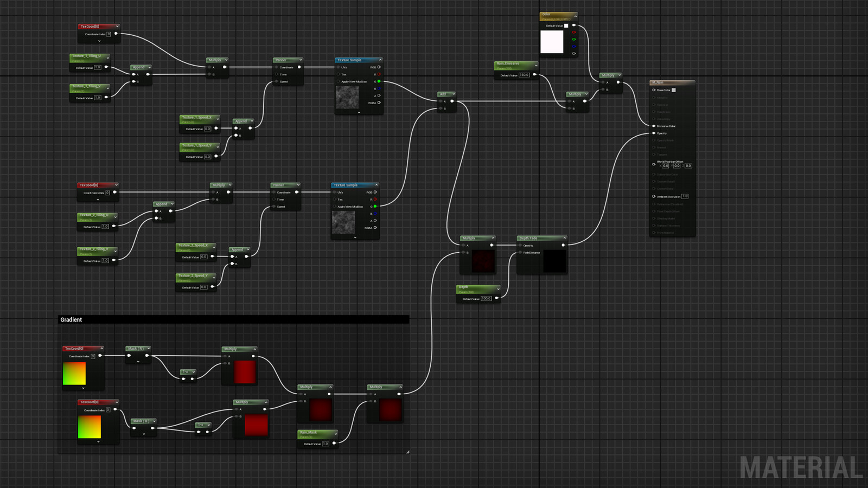Screen dimensions: 868x488
Task: Expand the Rain_Emissive node chevron
Action: point(536,66)
